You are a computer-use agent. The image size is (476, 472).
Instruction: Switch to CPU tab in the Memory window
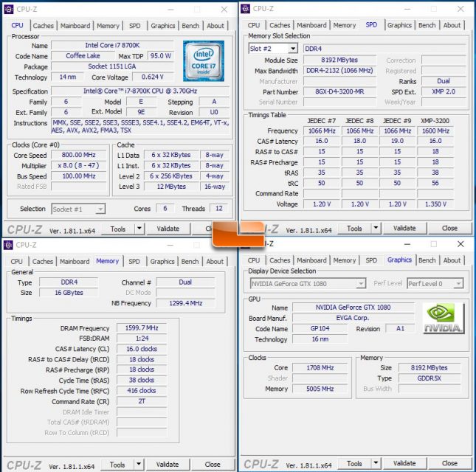[16, 262]
